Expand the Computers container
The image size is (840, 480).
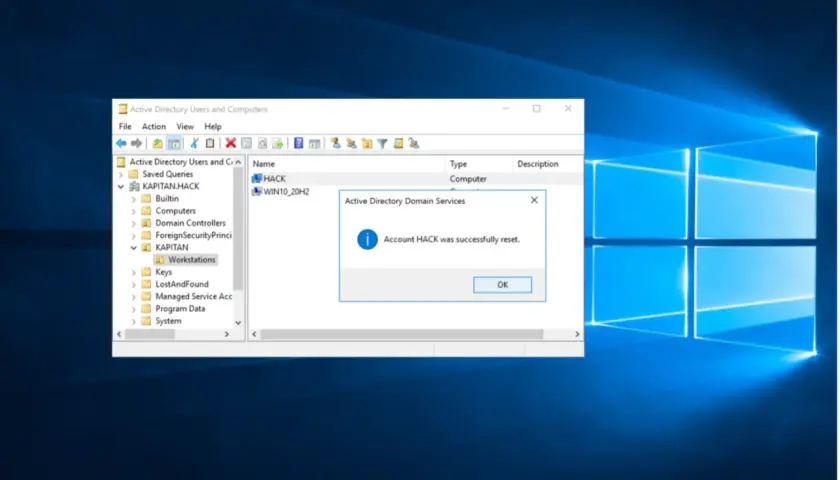coord(133,211)
